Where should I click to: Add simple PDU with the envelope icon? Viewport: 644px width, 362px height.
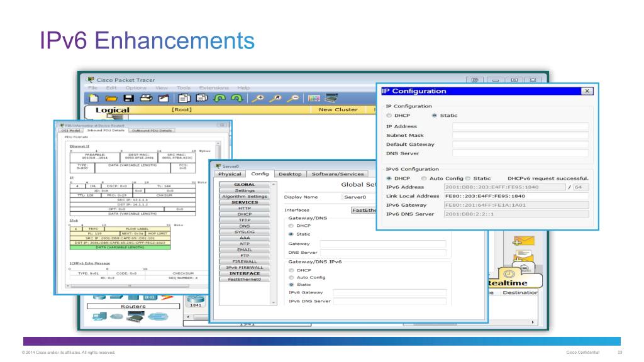click(523, 241)
